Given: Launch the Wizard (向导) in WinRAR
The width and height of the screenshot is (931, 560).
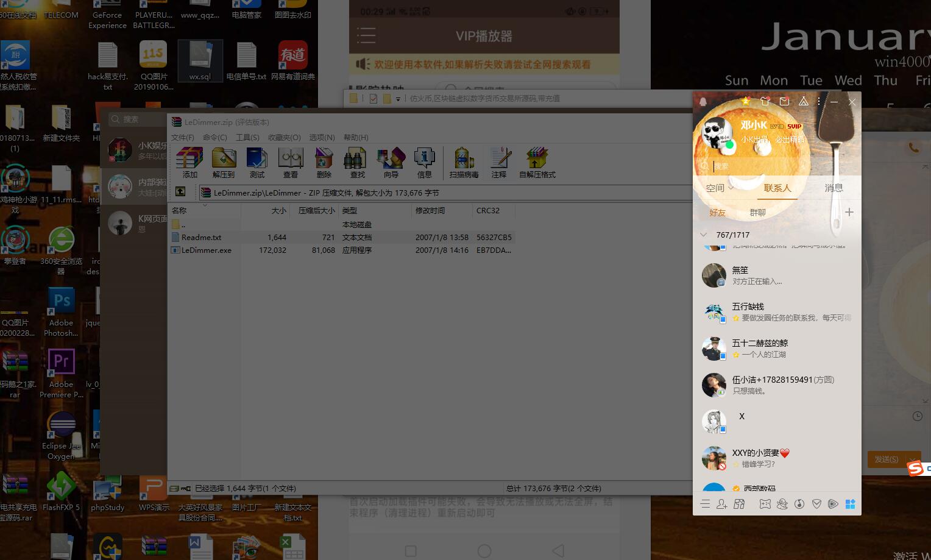Looking at the screenshot, I should [390, 161].
